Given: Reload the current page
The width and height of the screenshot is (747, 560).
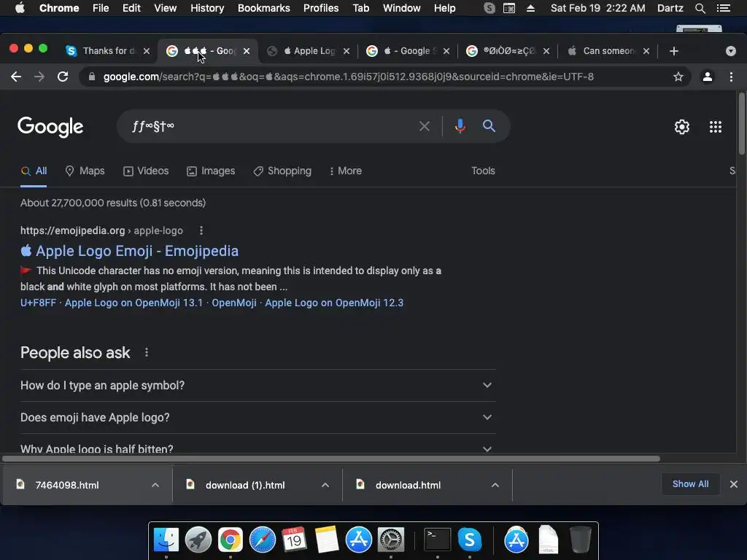Looking at the screenshot, I should pyautogui.click(x=63, y=77).
